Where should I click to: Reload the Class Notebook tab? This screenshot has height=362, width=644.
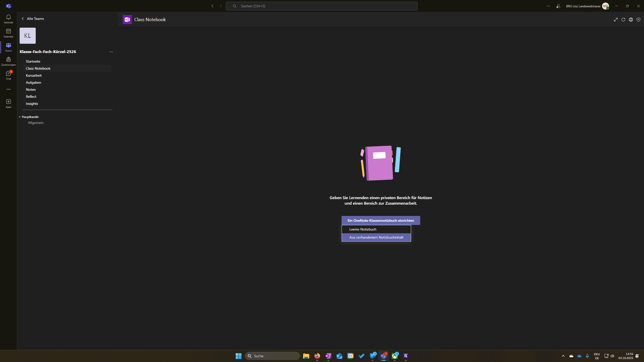point(623,20)
